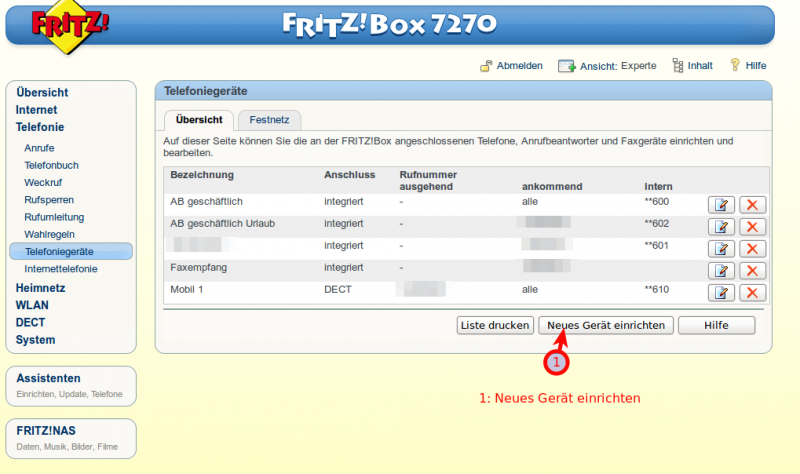Edit the AB geschäftlich device entry
800x474 pixels.
coord(721,205)
